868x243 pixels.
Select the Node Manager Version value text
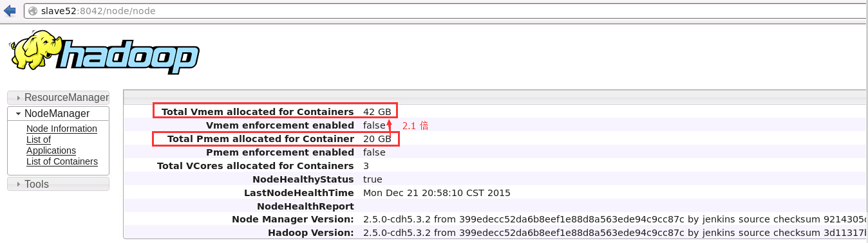pyautogui.click(x=614, y=219)
